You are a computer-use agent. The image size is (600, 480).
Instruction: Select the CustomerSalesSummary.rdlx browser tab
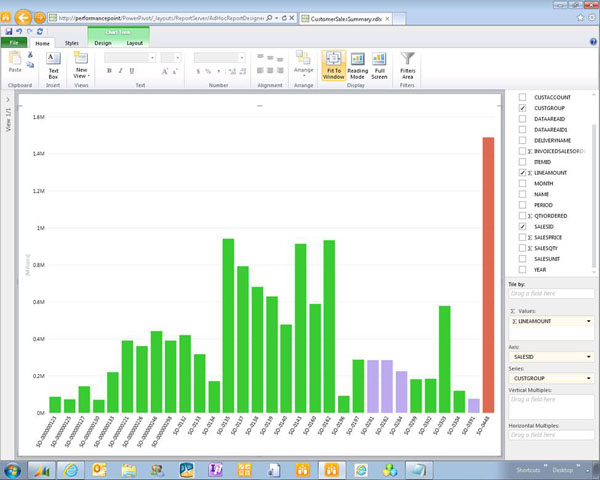346,18
